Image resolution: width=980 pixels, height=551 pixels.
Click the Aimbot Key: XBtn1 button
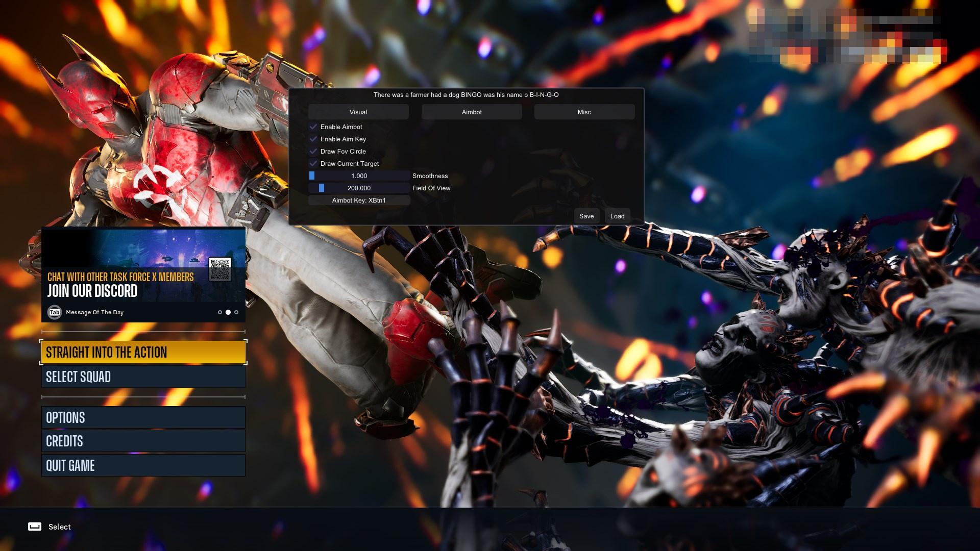[359, 200]
